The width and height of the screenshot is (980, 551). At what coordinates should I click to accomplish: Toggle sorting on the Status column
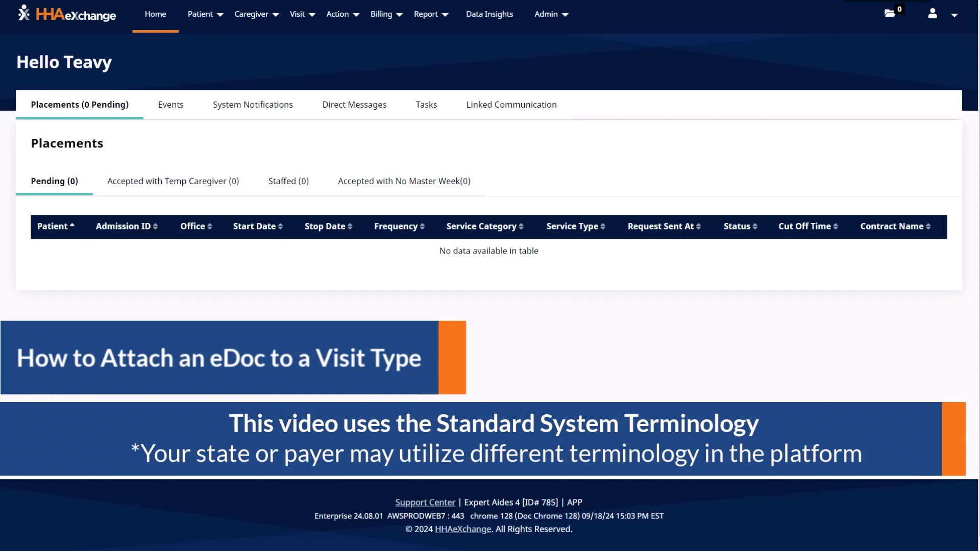tap(755, 226)
